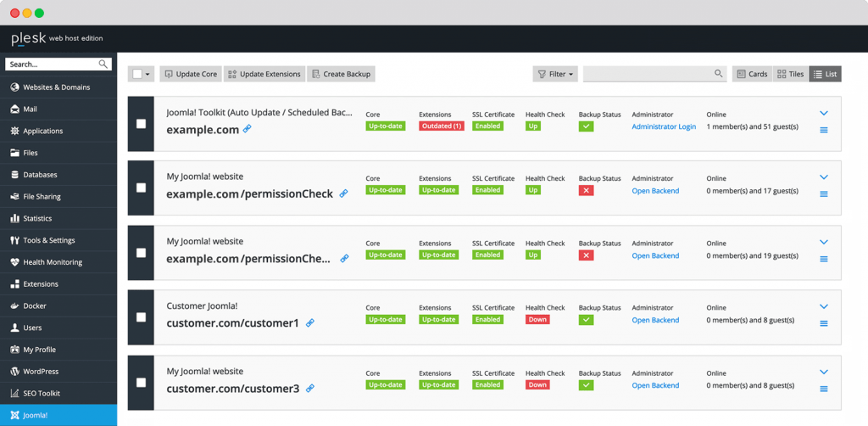Expand the example.com row with the chevron
This screenshot has height=426, width=868.
point(824,113)
